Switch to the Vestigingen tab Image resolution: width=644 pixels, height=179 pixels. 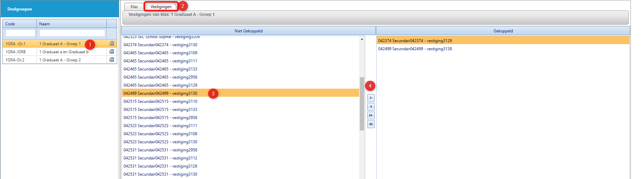(161, 7)
